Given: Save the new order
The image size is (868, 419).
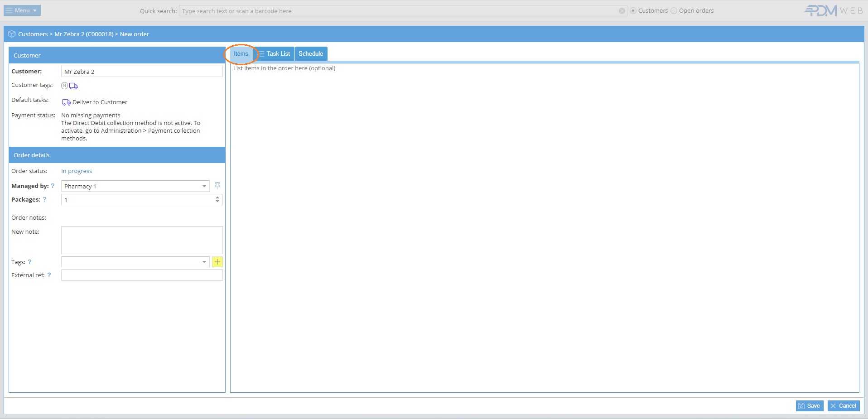Looking at the screenshot, I should tap(809, 406).
